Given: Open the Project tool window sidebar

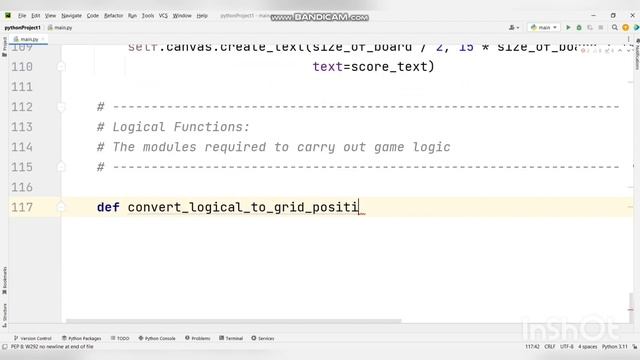Looking at the screenshot, I should pos(4,46).
